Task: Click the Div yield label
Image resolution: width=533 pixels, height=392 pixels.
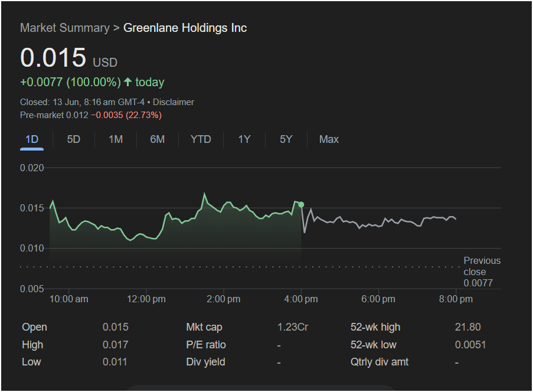Action: (x=205, y=362)
